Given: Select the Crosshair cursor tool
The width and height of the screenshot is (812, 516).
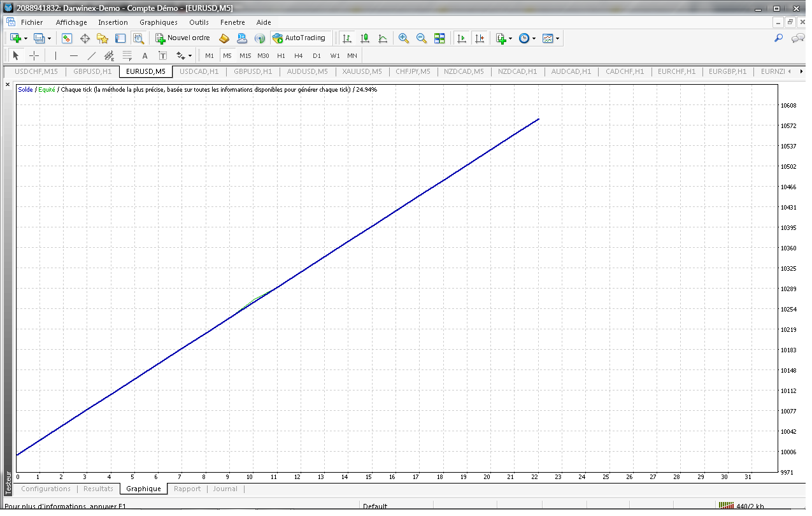Looking at the screenshot, I should tap(34, 55).
